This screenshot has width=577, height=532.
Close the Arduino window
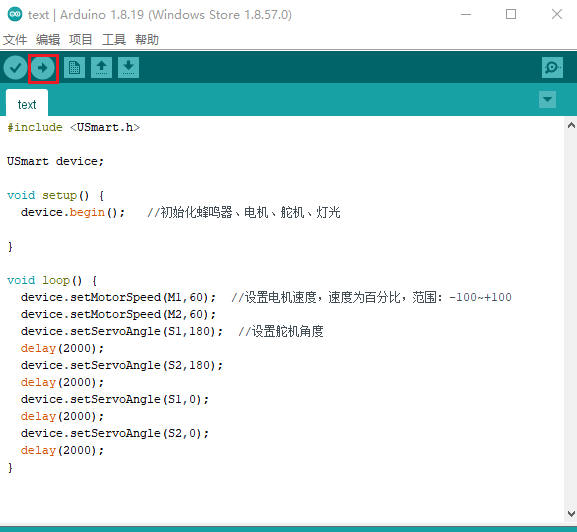tap(557, 14)
